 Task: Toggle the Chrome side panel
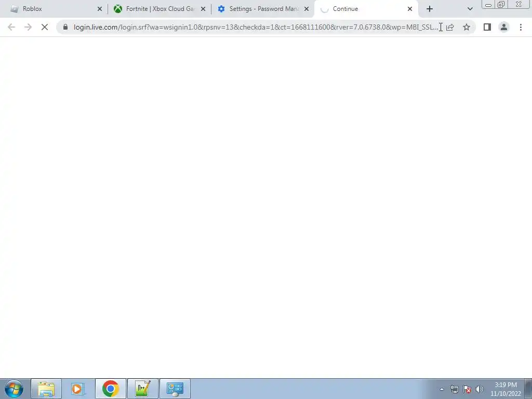[487, 27]
